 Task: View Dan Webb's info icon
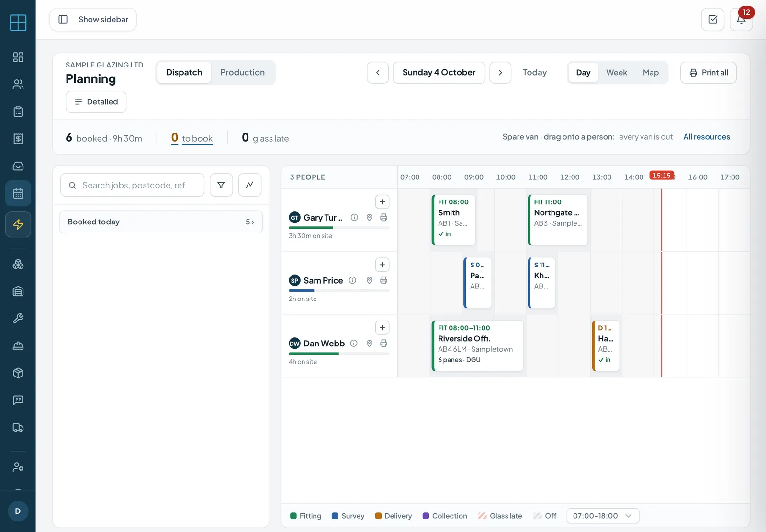coord(354,344)
